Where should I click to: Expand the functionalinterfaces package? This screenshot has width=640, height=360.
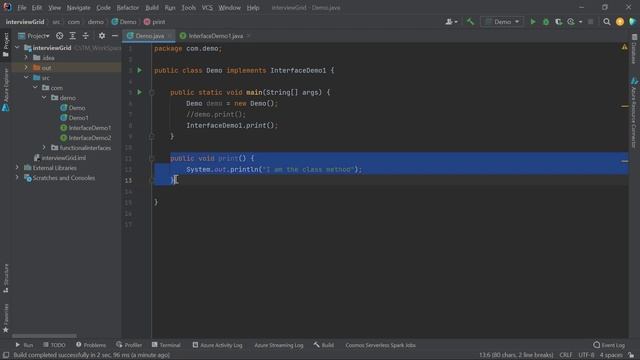(x=44, y=148)
